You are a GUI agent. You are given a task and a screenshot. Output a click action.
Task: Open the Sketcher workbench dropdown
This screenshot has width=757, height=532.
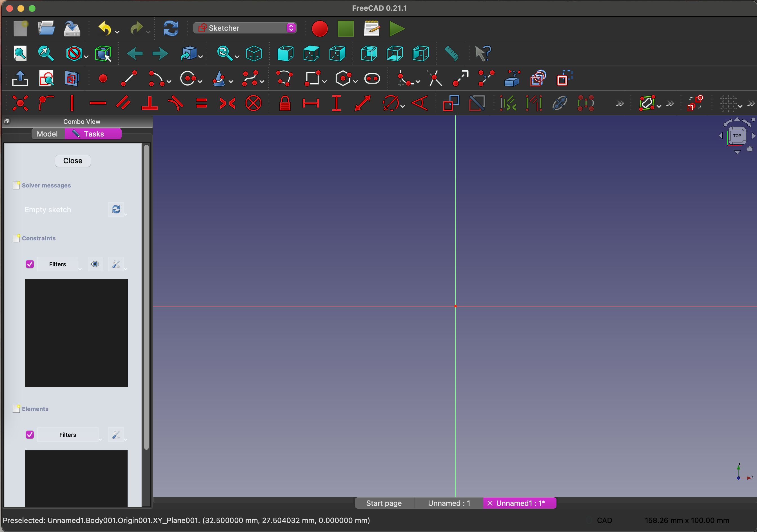tap(245, 28)
